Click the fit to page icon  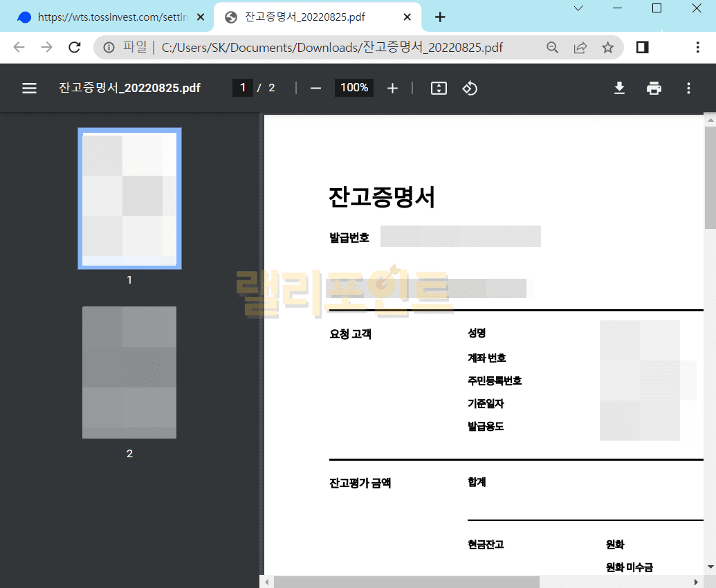click(x=439, y=89)
